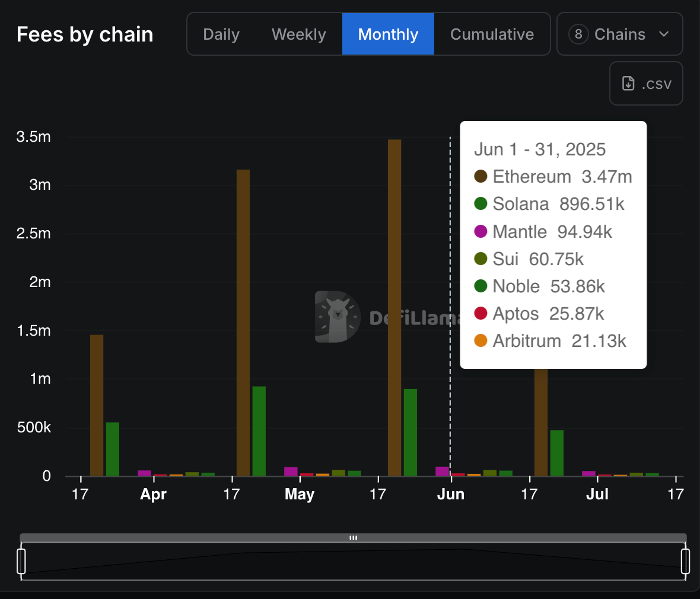Expand the 8 Chains dropdown
Screen dimensions: 700x599
(620, 34)
